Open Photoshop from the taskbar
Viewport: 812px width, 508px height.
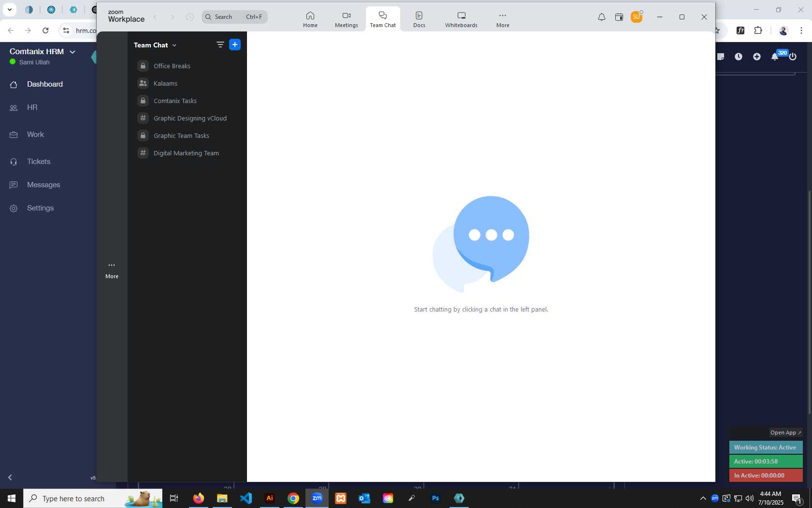pyautogui.click(x=435, y=498)
